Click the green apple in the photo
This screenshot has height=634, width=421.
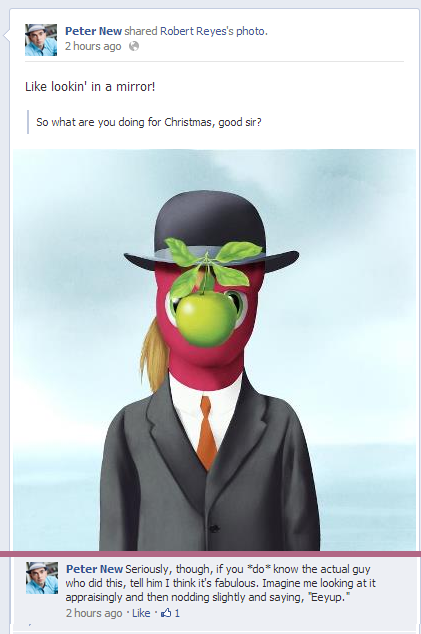pyautogui.click(x=205, y=318)
